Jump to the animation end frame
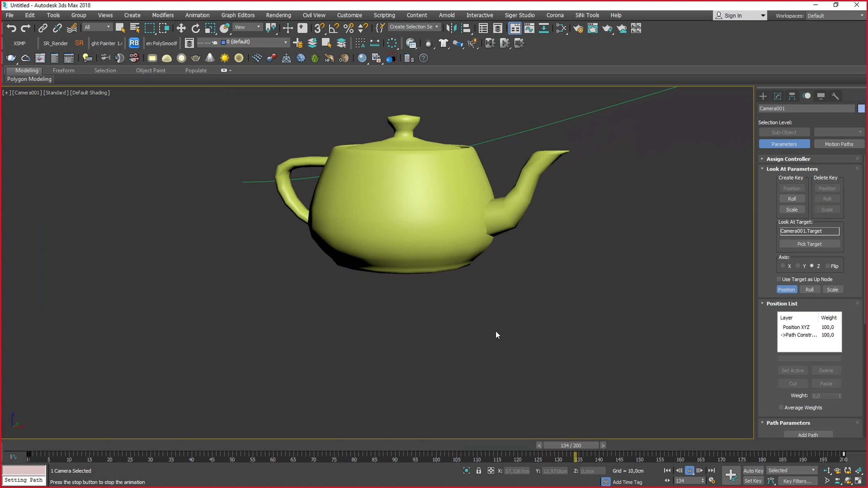Image resolution: width=868 pixels, height=488 pixels. click(x=711, y=471)
